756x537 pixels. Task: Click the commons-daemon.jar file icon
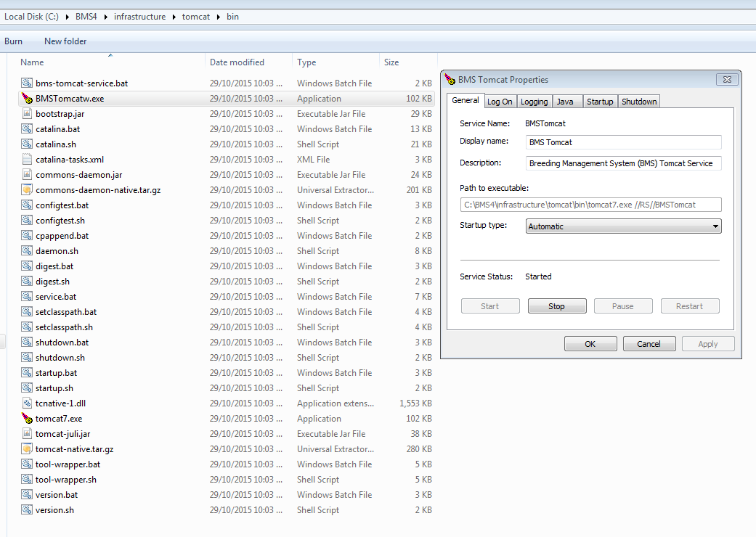(27, 175)
